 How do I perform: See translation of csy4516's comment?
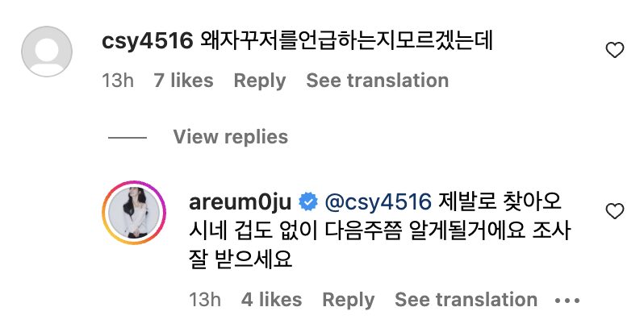(x=378, y=81)
